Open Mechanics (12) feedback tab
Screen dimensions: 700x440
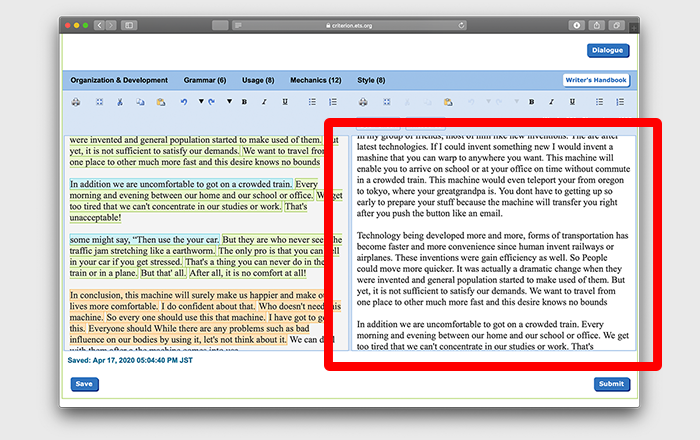click(316, 80)
